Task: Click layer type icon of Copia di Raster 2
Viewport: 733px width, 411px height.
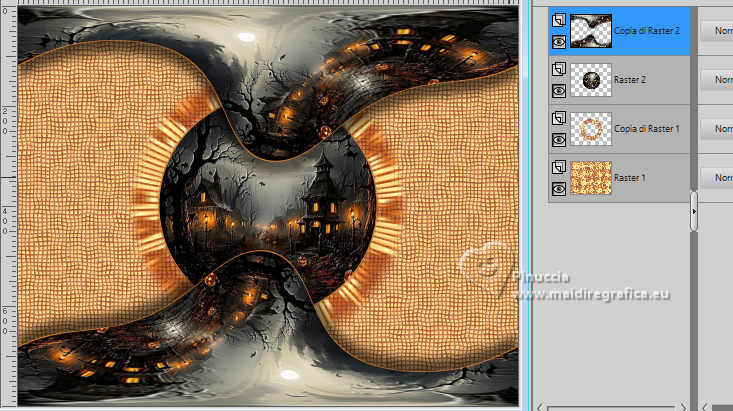Action: (559, 20)
